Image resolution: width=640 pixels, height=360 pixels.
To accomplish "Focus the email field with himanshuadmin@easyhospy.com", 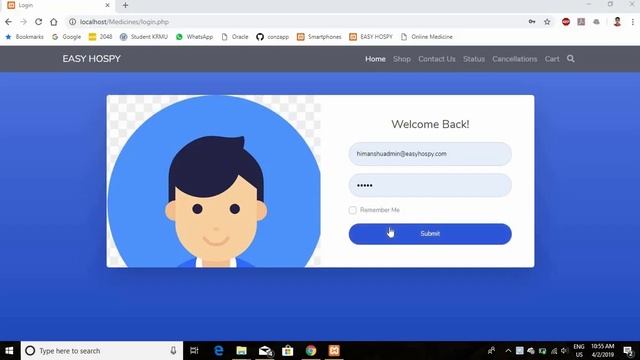I will (x=430, y=154).
